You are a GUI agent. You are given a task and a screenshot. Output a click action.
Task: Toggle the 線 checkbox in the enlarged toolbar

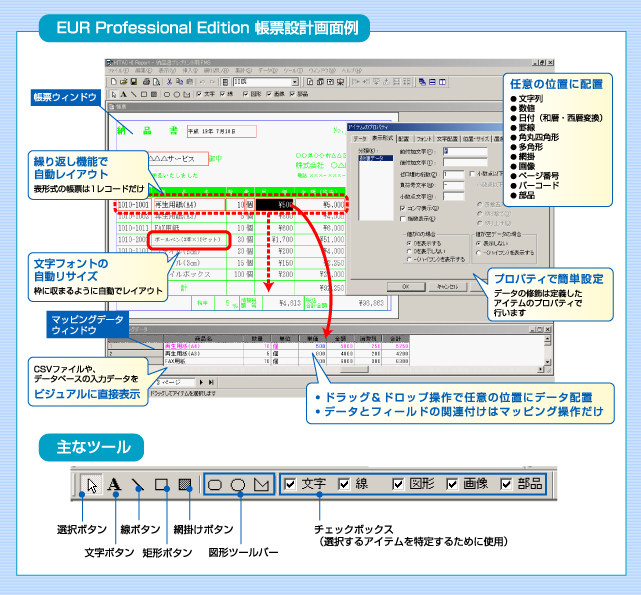(x=344, y=485)
